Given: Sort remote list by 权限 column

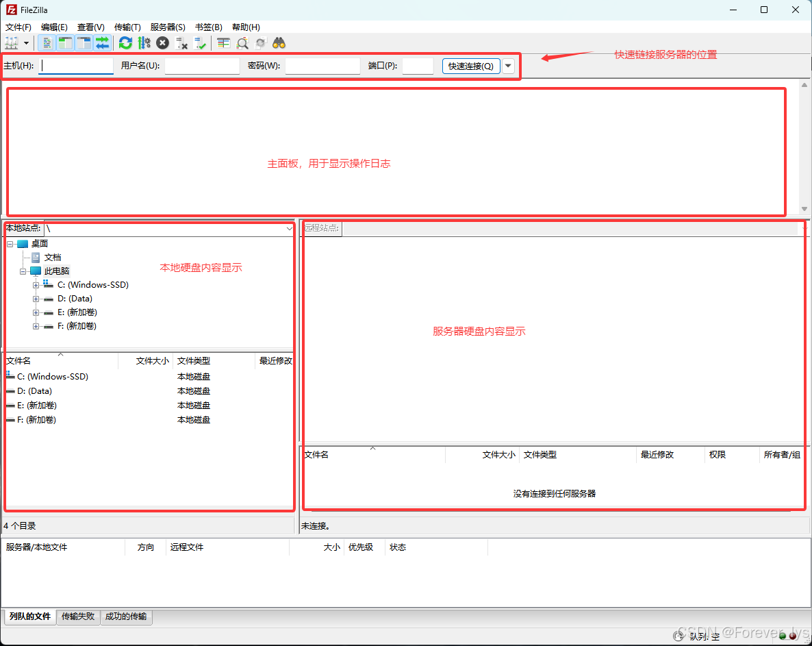Looking at the screenshot, I should click(731, 455).
